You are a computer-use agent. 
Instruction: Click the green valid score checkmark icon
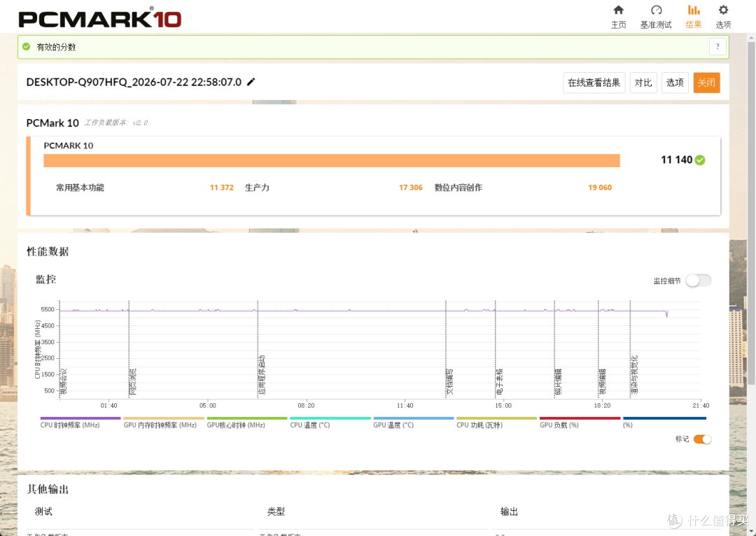[x=27, y=47]
